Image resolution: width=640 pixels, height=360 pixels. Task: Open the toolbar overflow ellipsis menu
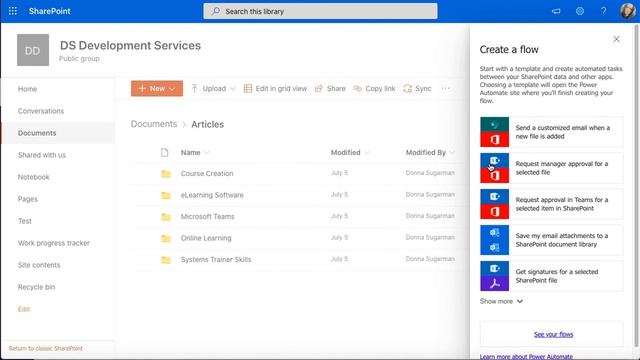(445, 89)
